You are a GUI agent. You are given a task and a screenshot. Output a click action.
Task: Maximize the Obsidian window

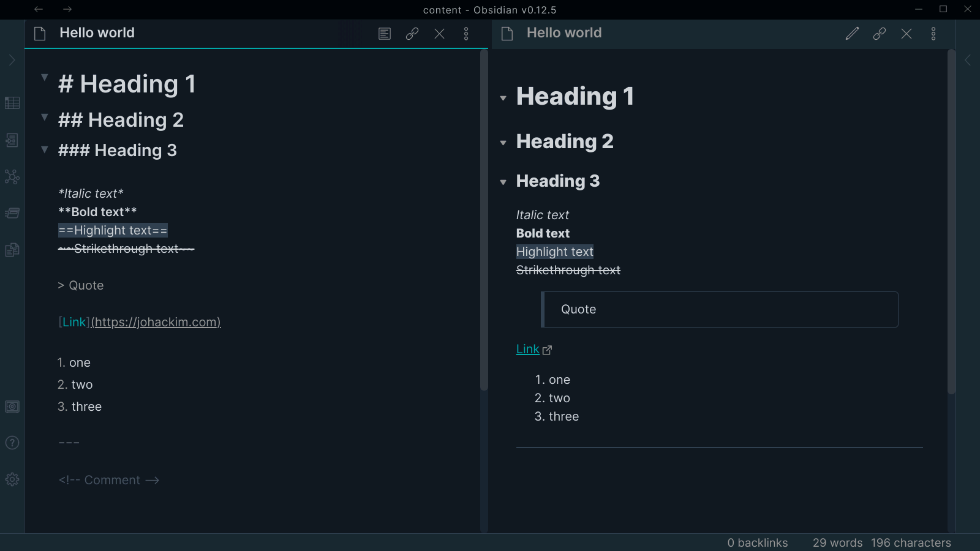[943, 9]
